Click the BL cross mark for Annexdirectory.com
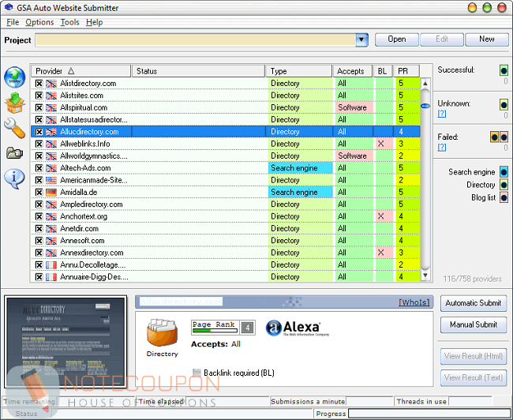 point(381,253)
